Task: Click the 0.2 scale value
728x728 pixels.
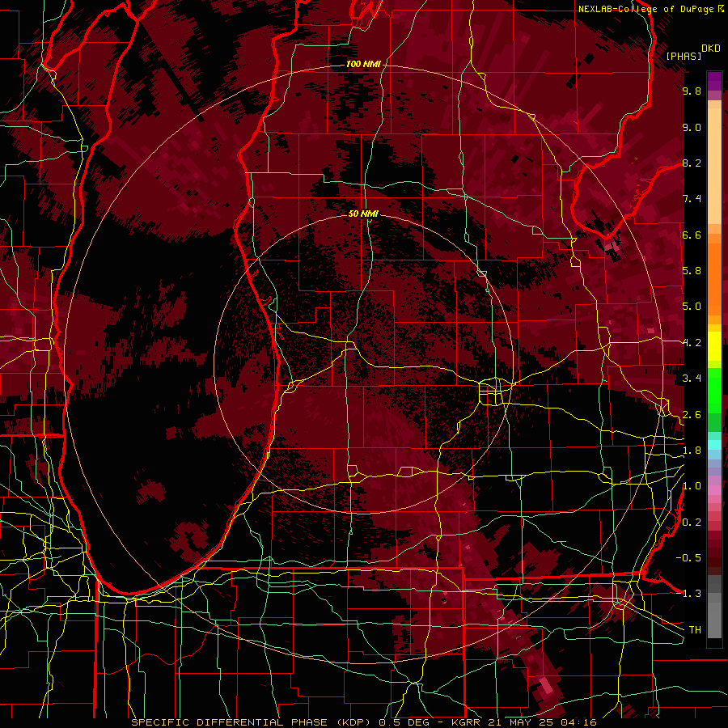Action: point(692,523)
